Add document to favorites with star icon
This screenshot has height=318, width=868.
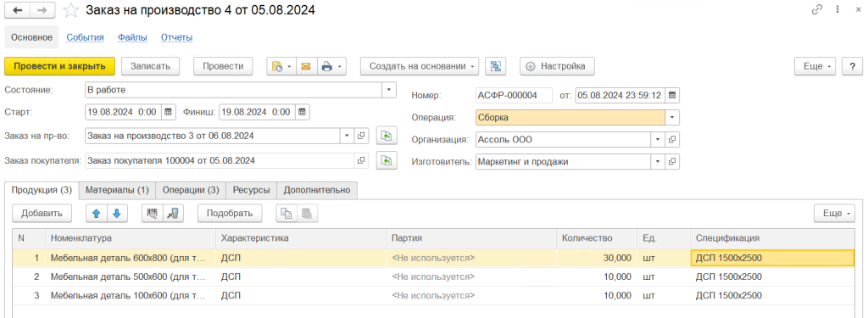coord(70,10)
